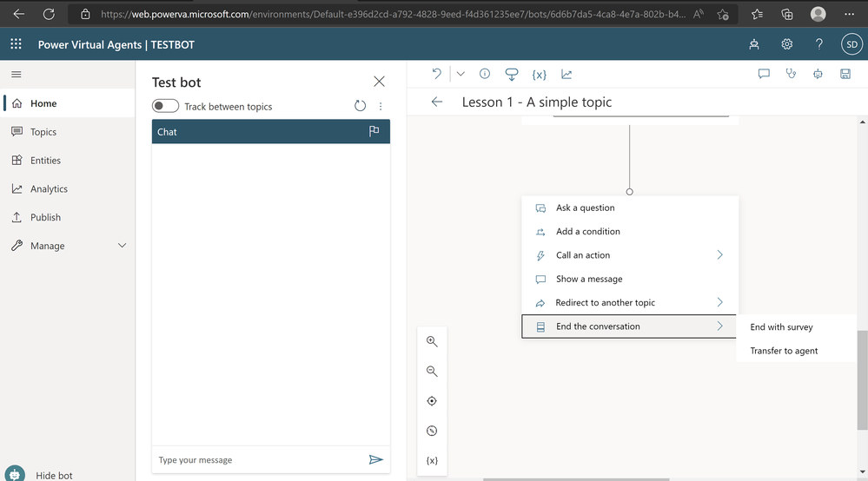Click Read aloud icon in address bar

[x=699, y=15]
